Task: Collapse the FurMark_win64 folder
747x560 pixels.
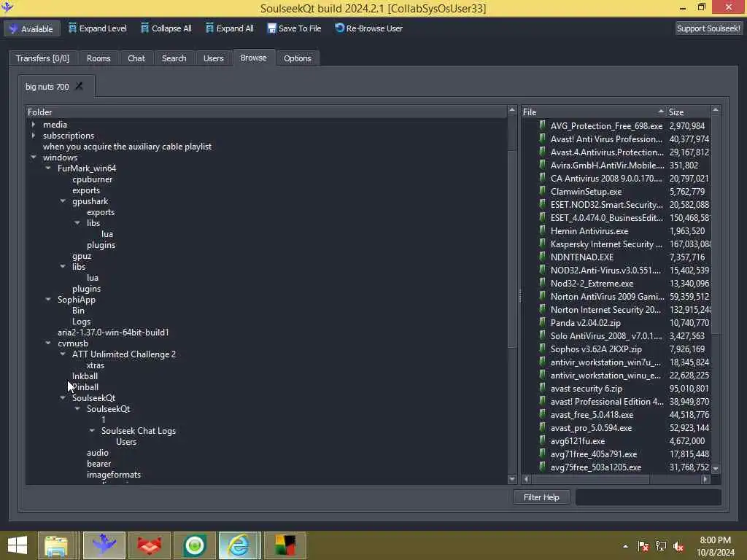Action: (x=48, y=168)
